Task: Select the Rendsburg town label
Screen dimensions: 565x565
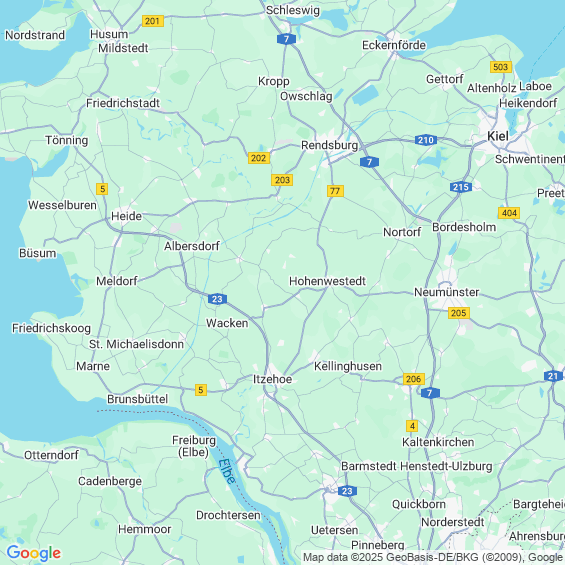Action: 329,145
